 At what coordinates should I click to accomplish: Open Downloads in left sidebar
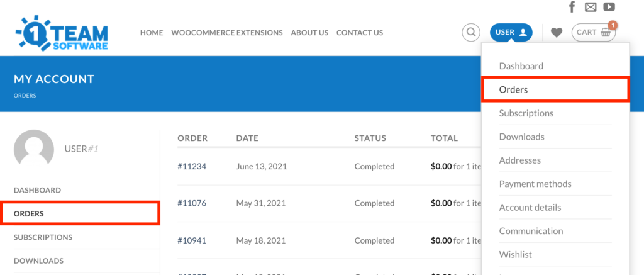[38, 261]
